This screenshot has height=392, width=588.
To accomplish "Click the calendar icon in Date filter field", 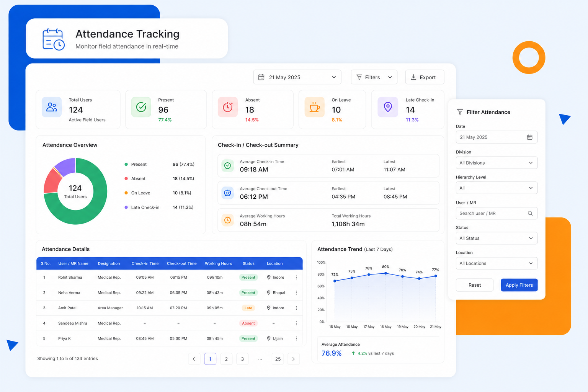I will click(530, 137).
